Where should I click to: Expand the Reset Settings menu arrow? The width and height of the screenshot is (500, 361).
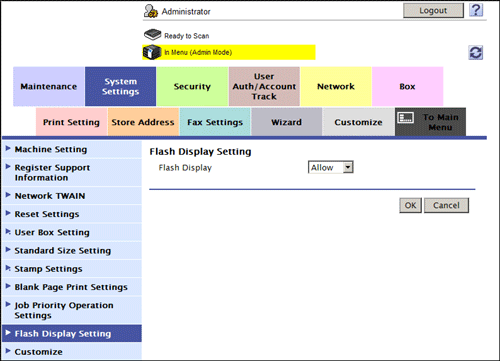[x=8, y=213]
